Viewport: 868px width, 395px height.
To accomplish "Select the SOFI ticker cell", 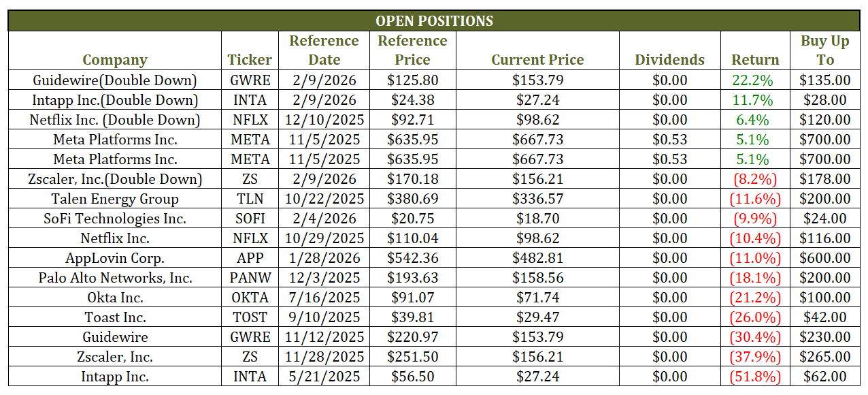I will [x=250, y=219].
